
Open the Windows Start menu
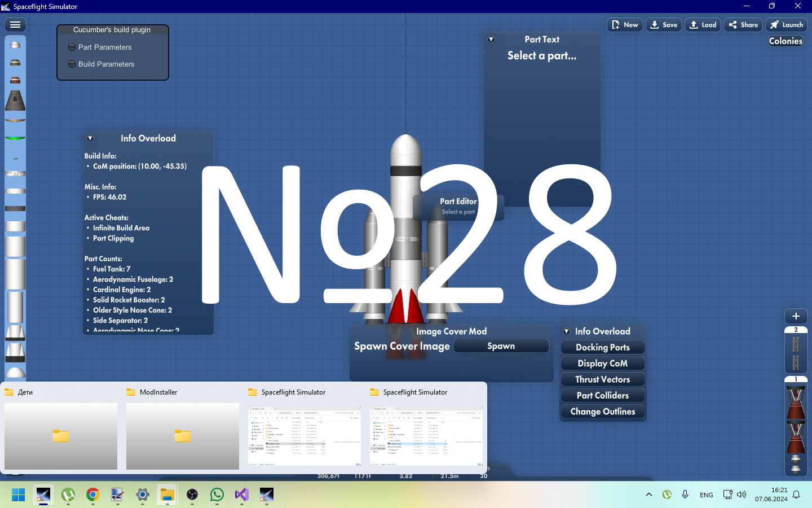pos(19,495)
